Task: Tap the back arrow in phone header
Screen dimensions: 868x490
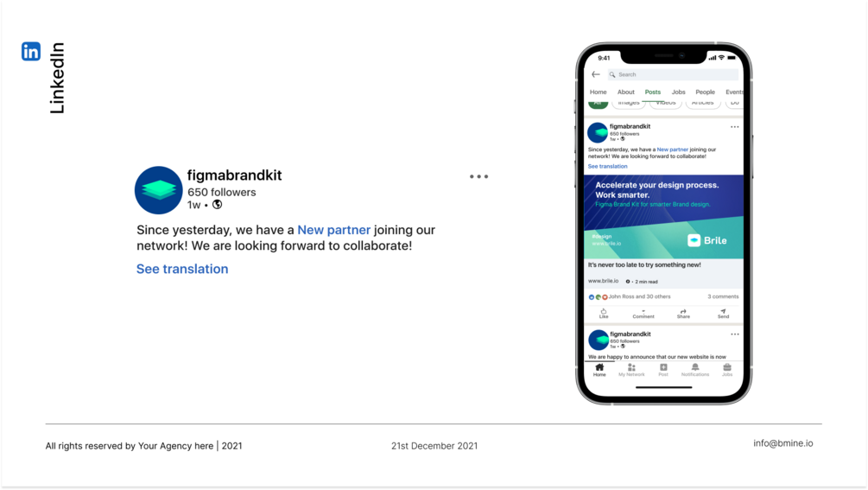Action: 596,74
